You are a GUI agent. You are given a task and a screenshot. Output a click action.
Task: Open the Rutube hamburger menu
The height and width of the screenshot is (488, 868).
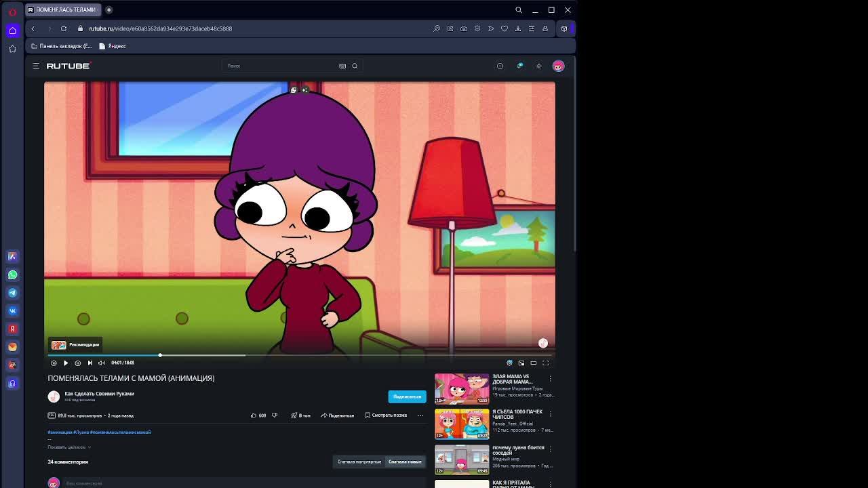click(x=36, y=66)
